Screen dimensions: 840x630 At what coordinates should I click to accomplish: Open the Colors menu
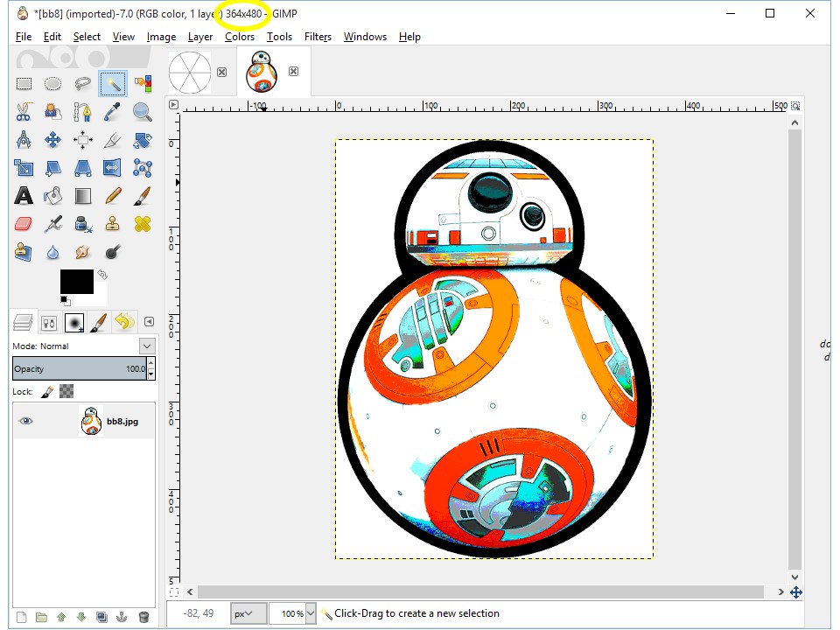(x=239, y=37)
